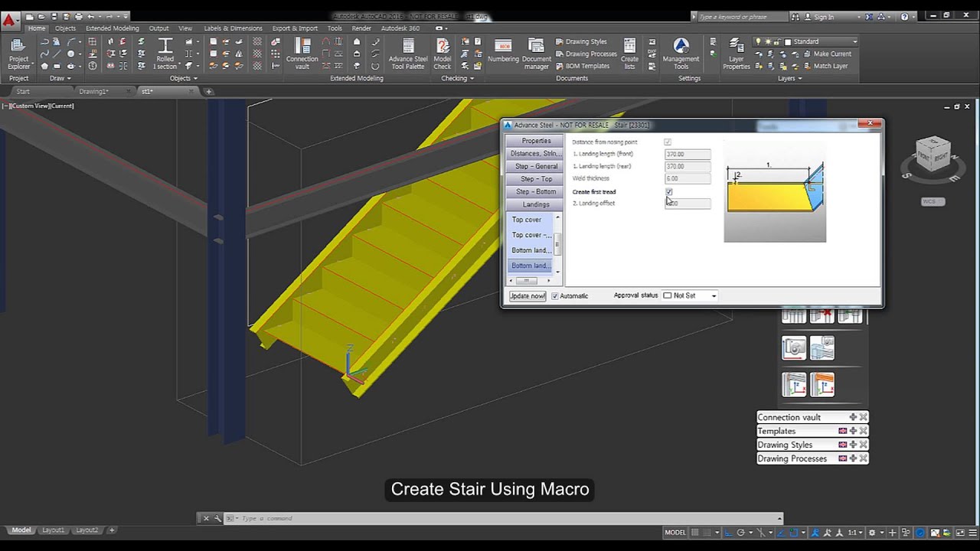This screenshot has height=551, width=980.
Task: Open the Drawing Styles manager in ribbon
Action: 581,41
